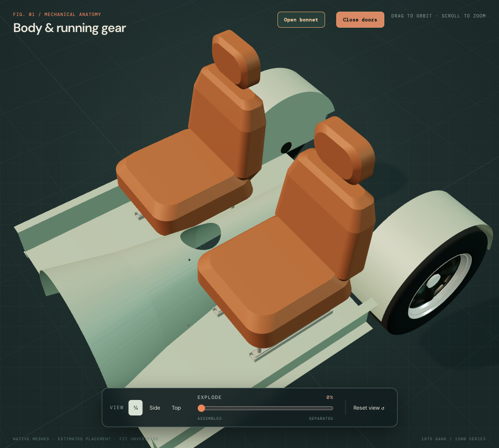Image resolution: width=499 pixels, height=448 pixels.
Task: Switch to the Side view
Action: [x=155, y=408]
